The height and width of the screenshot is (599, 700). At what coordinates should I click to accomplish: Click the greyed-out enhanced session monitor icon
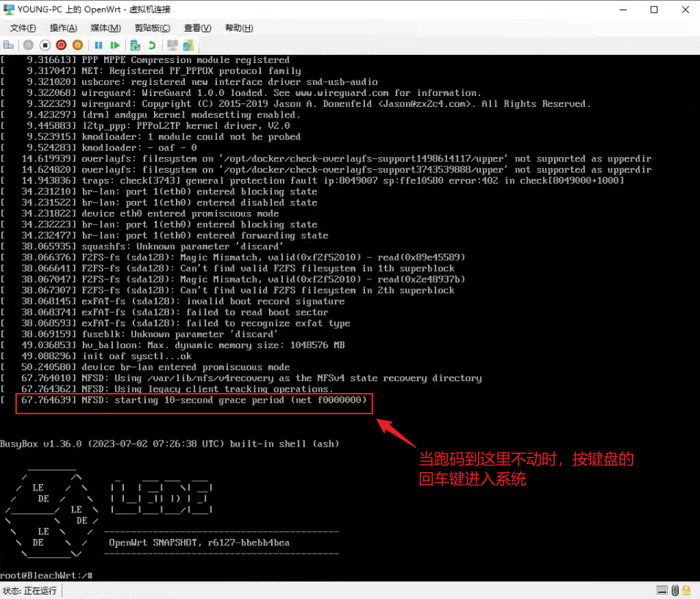click(172, 45)
